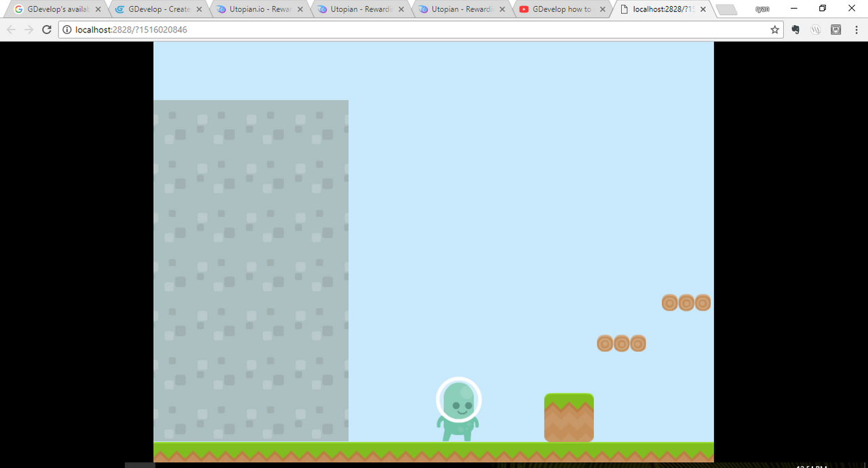Image resolution: width=868 pixels, height=468 pixels.
Task: Navigate back with the back arrow
Action: [11, 29]
